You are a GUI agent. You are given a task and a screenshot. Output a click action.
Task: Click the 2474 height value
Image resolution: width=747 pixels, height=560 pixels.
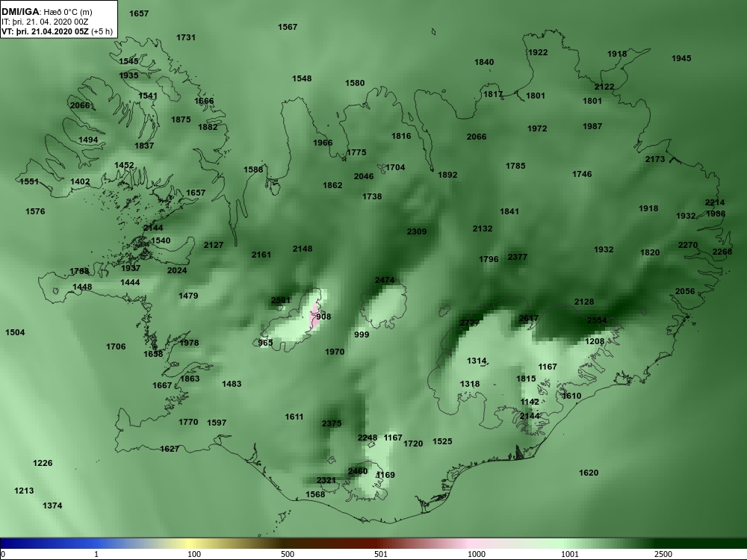[385, 280]
